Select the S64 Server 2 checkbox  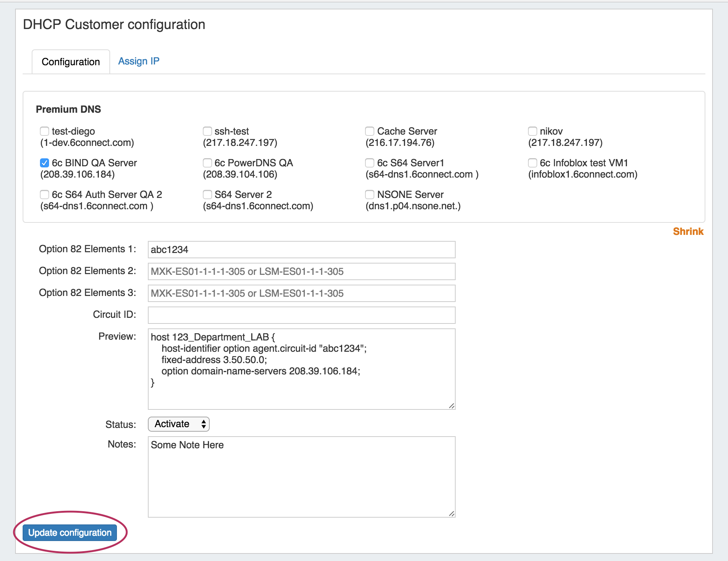[x=207, y=195]
